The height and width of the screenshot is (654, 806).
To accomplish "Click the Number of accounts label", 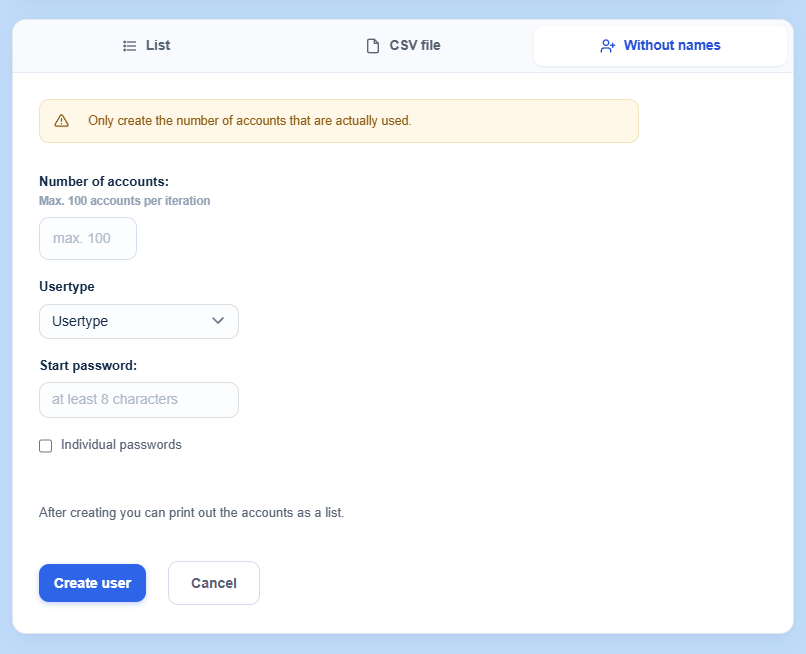I will pyautogui.click(x=104, y=181).
